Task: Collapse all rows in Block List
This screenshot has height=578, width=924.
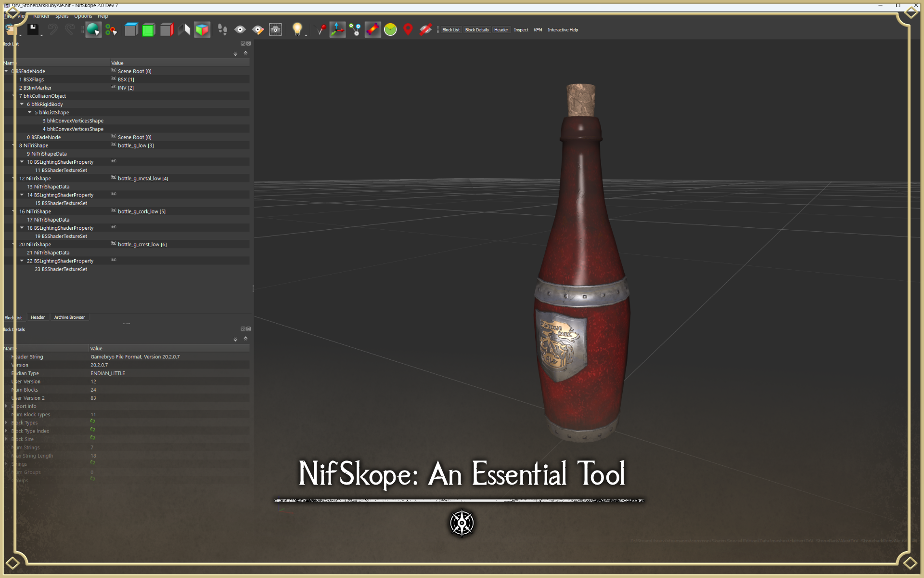Action: (x=245, y=53)
